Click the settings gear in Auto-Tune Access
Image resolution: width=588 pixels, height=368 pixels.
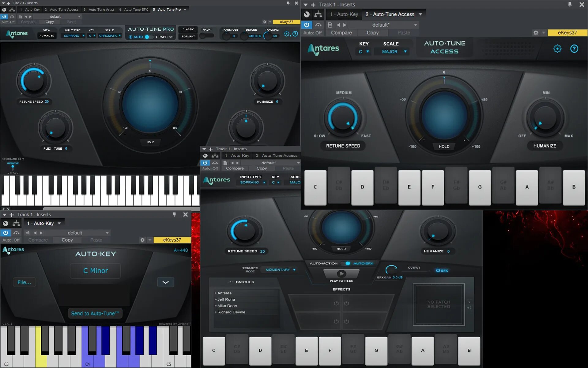pos(557,48)
